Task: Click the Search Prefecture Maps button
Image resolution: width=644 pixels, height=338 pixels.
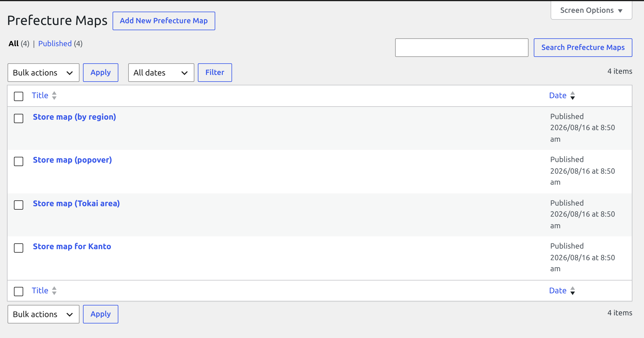Action: point(583,48)
